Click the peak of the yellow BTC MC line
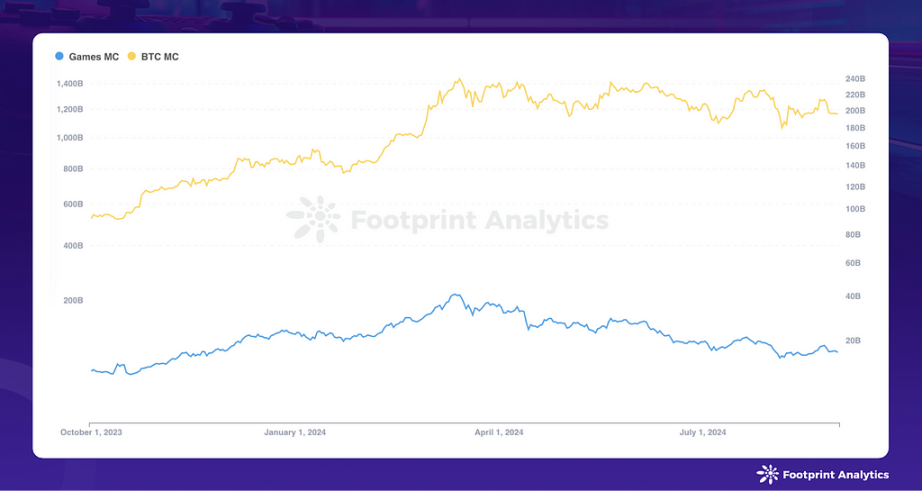The height and width of the screenshot is (491, 922). (x=459, y=79)
